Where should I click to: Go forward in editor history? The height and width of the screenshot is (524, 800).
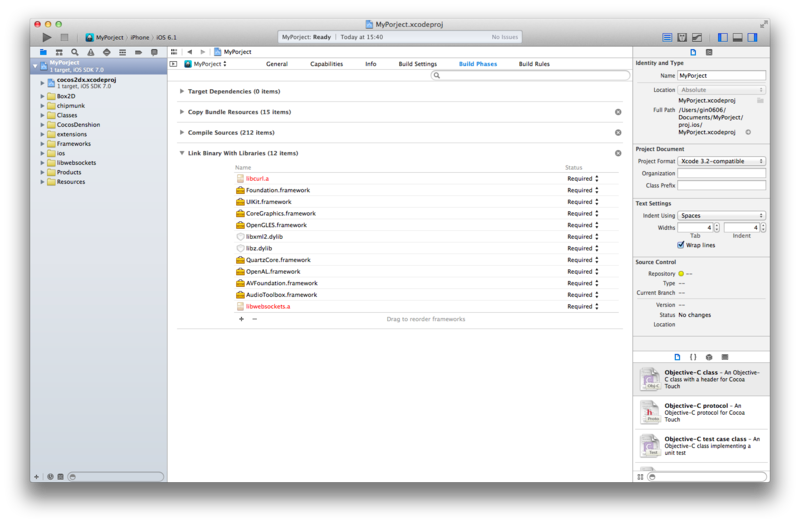[203, 52]
